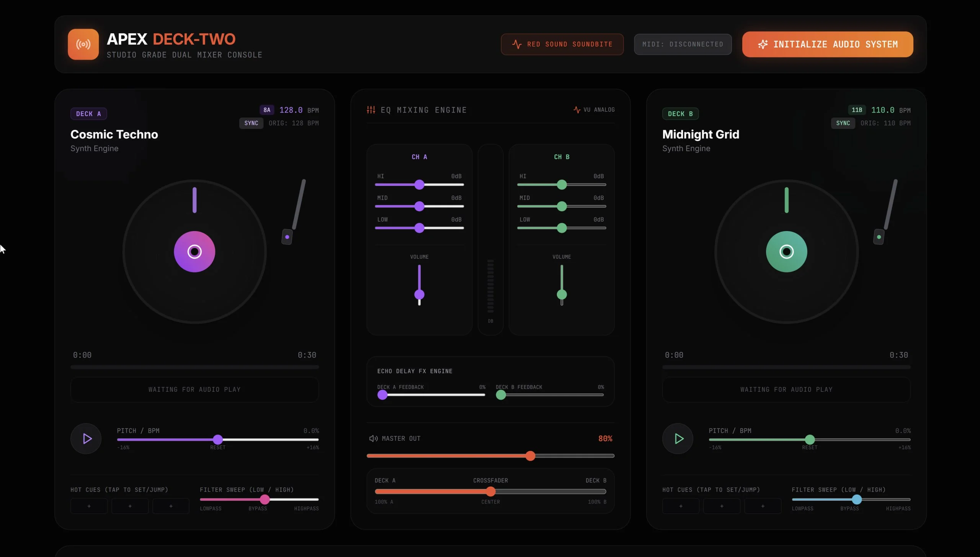Image resolution: width=980 pixels, height=557 pixels.
Task: Click Deck A Feedback echo slider handle
Action: tap(382, 395)
